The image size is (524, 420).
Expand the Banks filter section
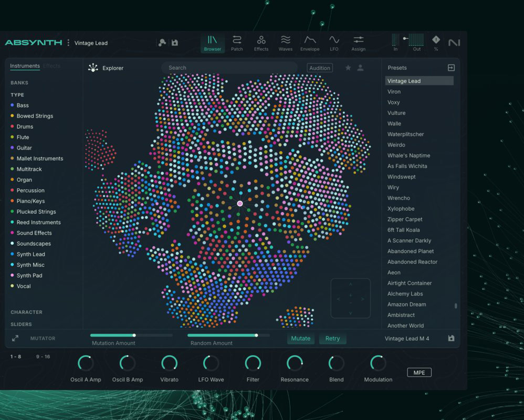pos(19,82)
